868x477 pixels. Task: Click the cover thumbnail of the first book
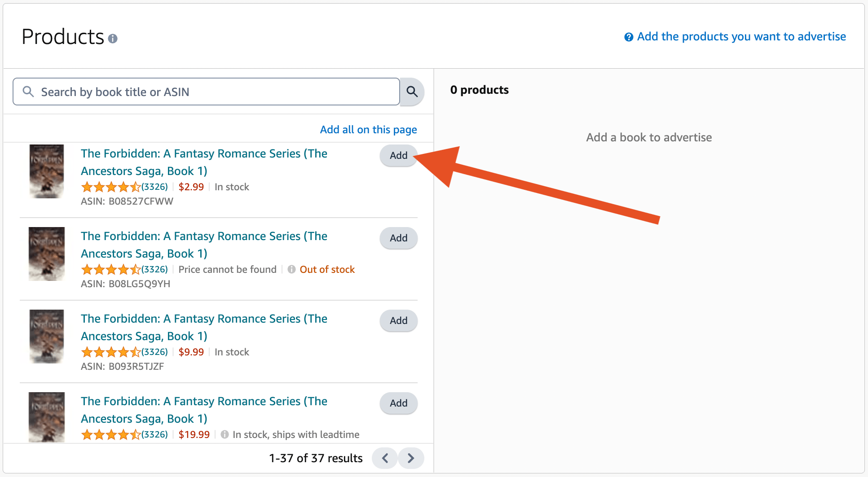46,171
